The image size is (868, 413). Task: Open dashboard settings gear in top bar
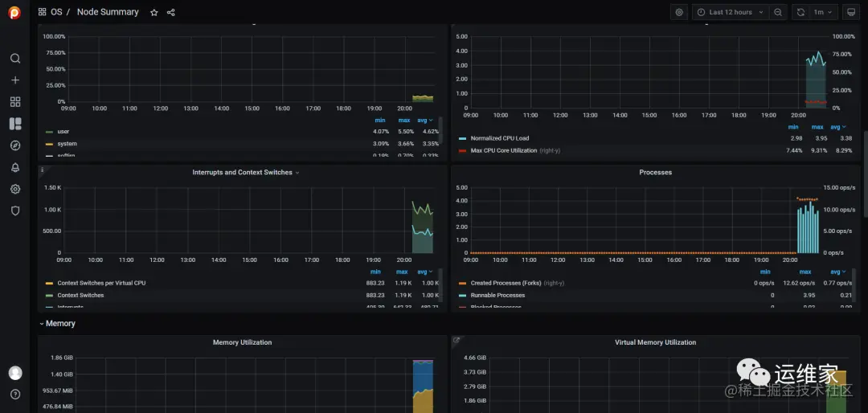point(679,12)
